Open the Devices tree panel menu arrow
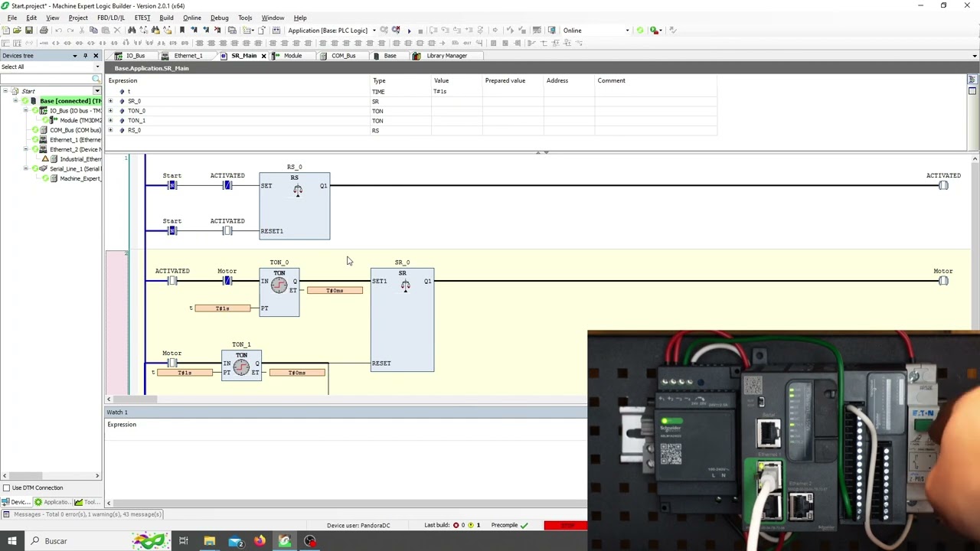 pos(74,56)
